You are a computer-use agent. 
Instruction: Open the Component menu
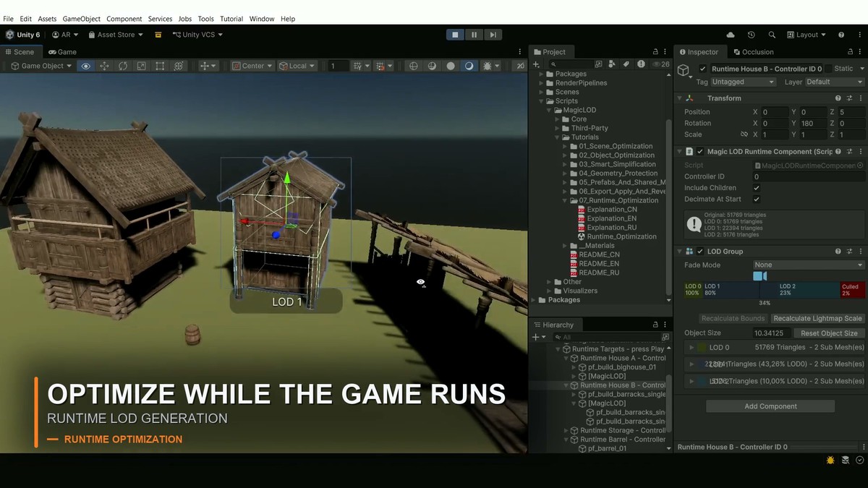coord(124,19)
